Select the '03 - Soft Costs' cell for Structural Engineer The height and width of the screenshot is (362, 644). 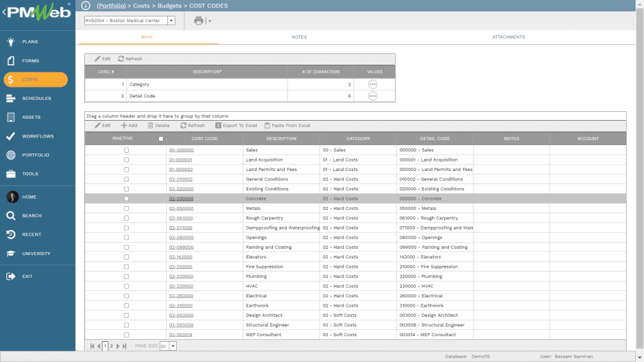point(358,325)
